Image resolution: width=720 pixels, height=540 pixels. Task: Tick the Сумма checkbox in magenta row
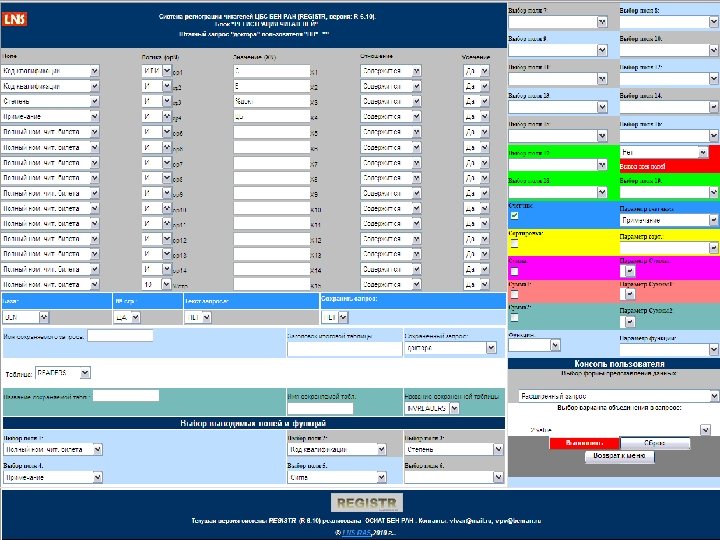tap(514, 271)
